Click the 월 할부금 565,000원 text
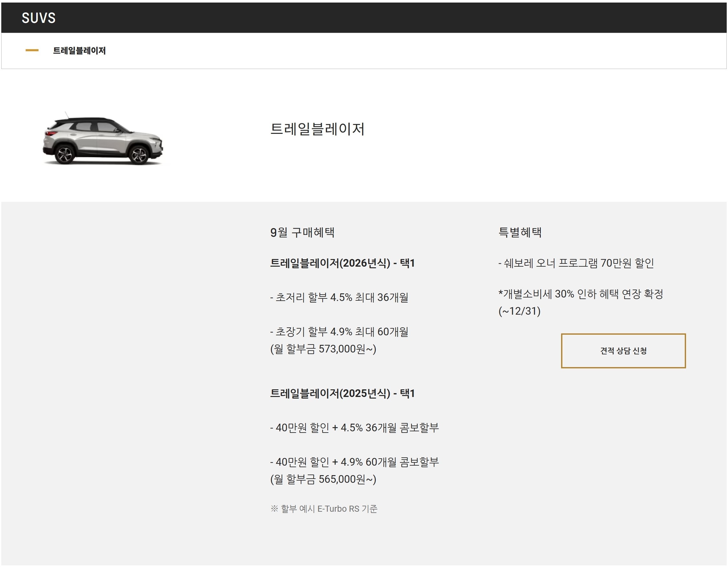Screen dimensions: 728x567 [323, 479]
